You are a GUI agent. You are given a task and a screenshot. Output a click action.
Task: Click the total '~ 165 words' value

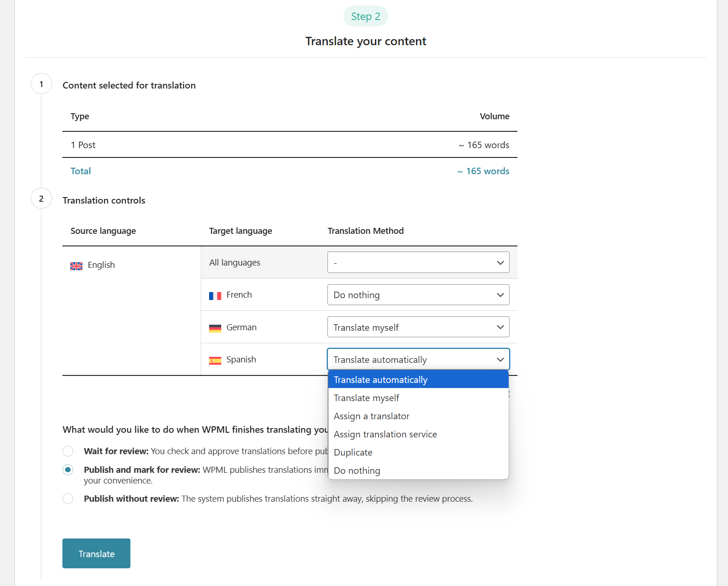click(x=483, y=171)
